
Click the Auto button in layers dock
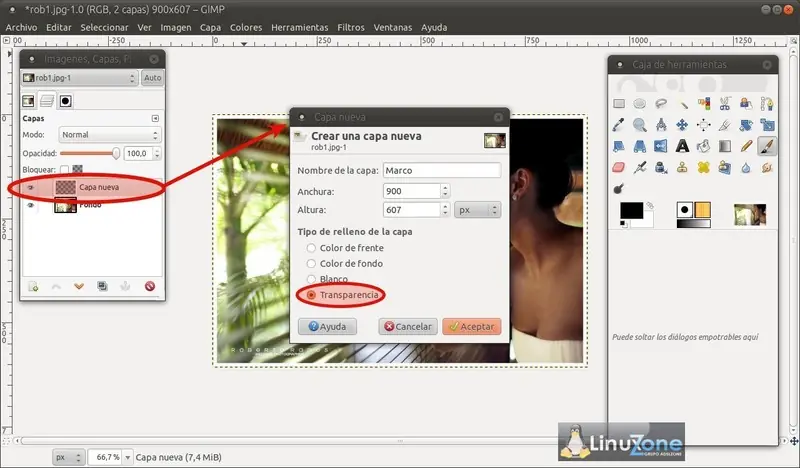pos(153,78)
